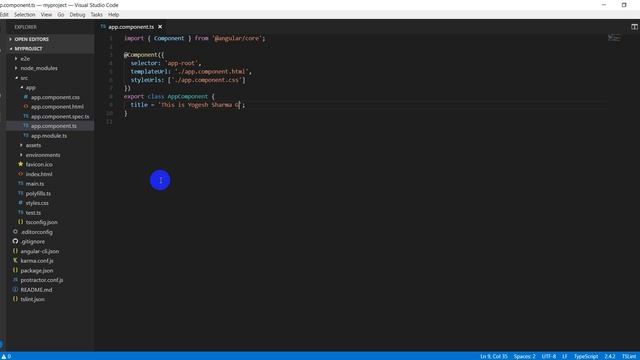Open tsconfig.json file
The height and width of the screenshot is (360, 640).
point(42,222)
